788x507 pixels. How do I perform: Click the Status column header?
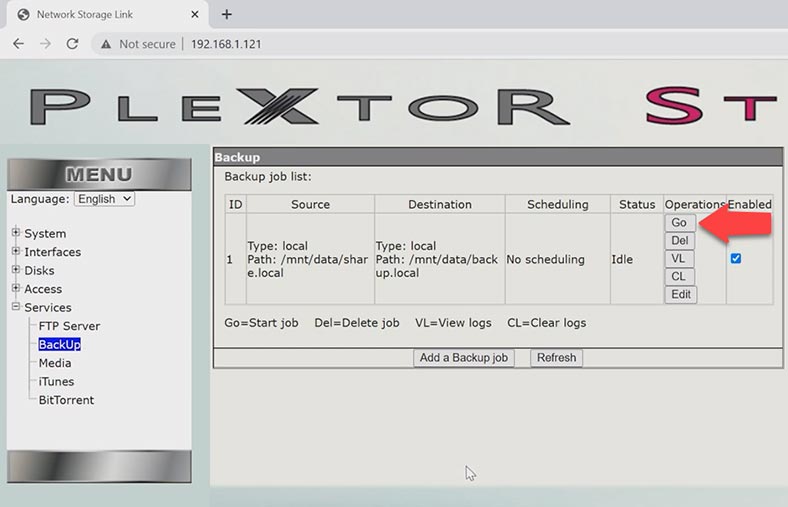(637, 205)
